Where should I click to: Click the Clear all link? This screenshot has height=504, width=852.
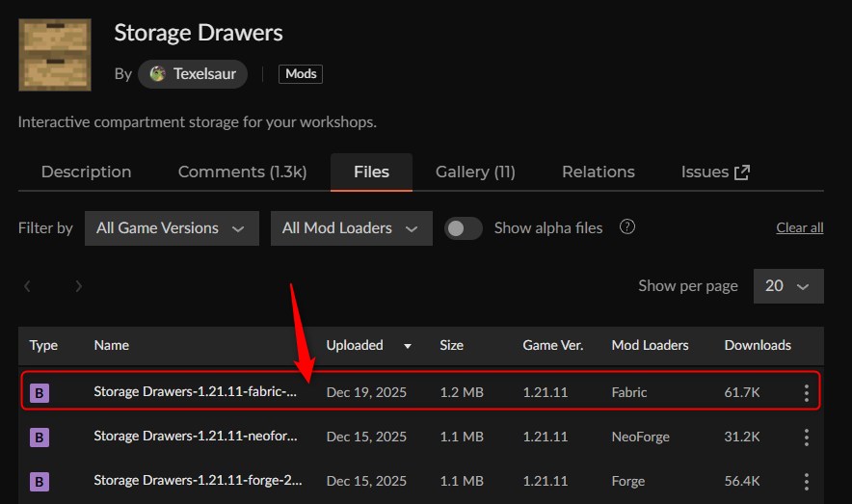tap(799, 227)
